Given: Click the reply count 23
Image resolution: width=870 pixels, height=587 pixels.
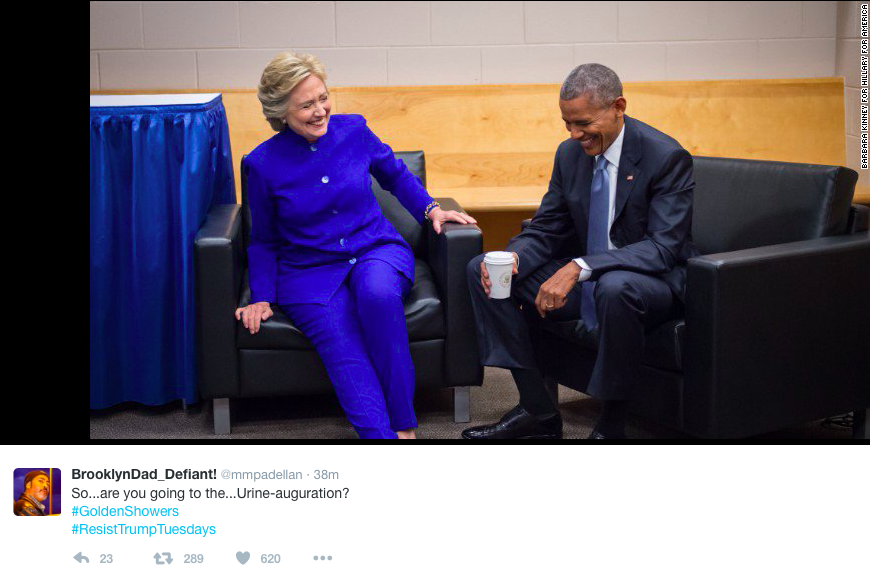Looking at the screenshot, I should click(106, 559).
